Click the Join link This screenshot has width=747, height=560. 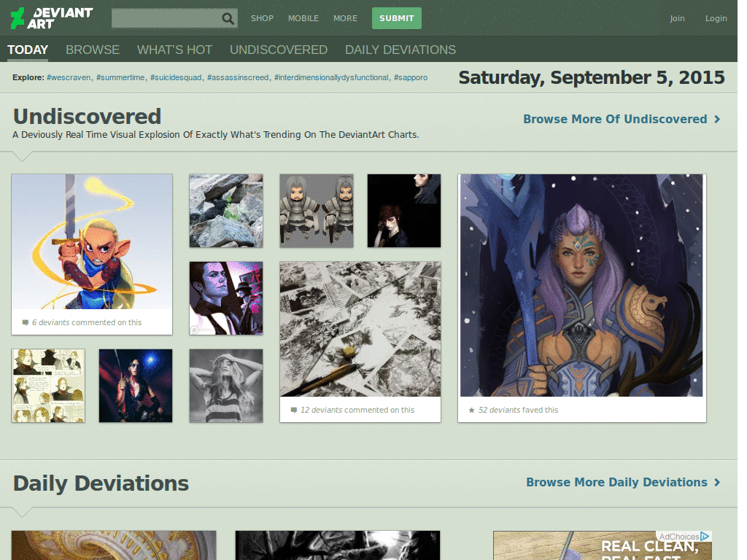click(677, 18)
